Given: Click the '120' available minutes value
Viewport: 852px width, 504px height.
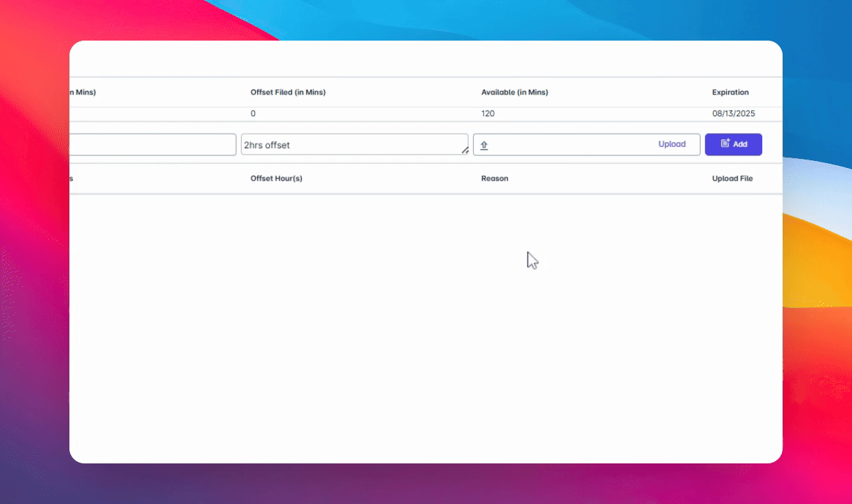Looking at the screenshot, I should 488,113.
